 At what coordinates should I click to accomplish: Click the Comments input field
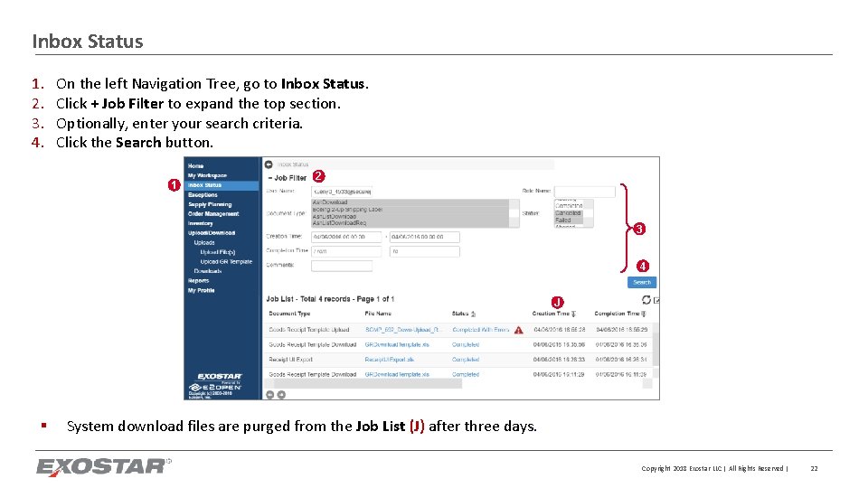342,266
